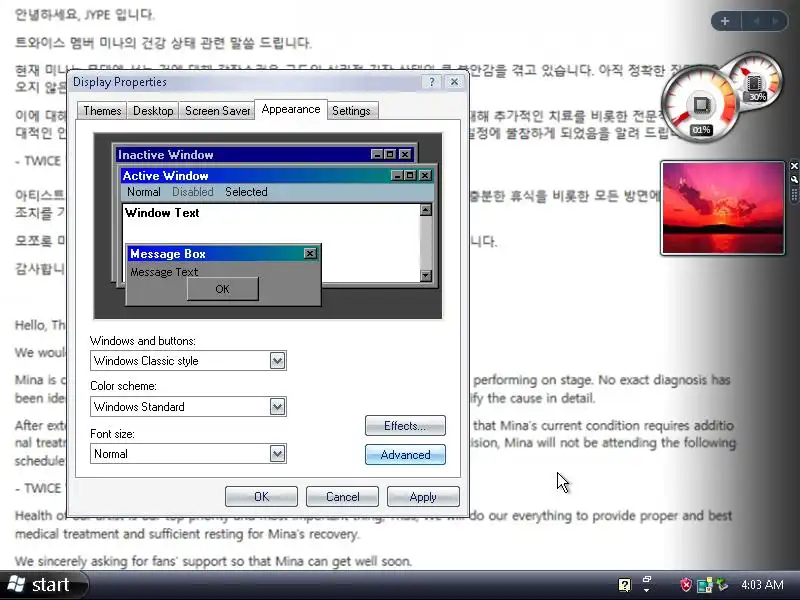This screenshot has height=600, width=800.
Task: Click the Selected menu item in the preview
Action: click(246, 192)
